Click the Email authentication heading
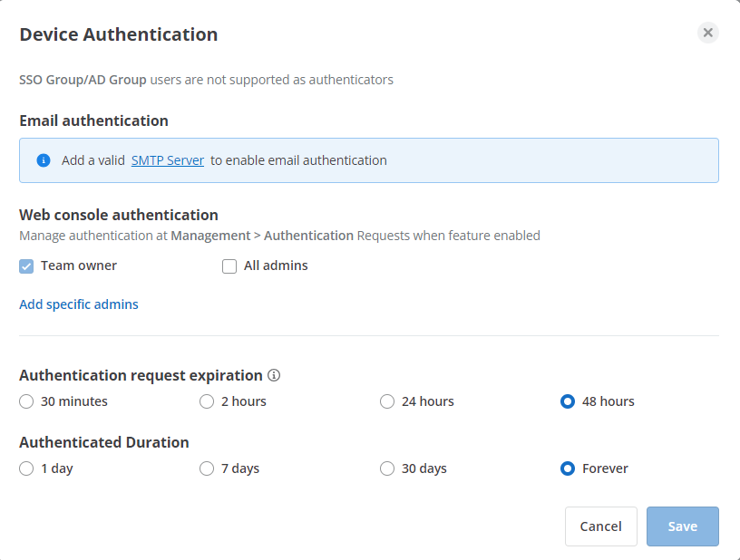The image size is (740, 560). point(93,121)
